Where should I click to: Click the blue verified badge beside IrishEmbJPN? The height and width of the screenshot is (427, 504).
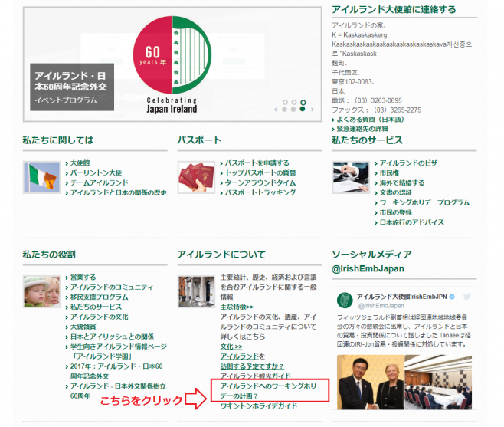(x=452, y=296)
